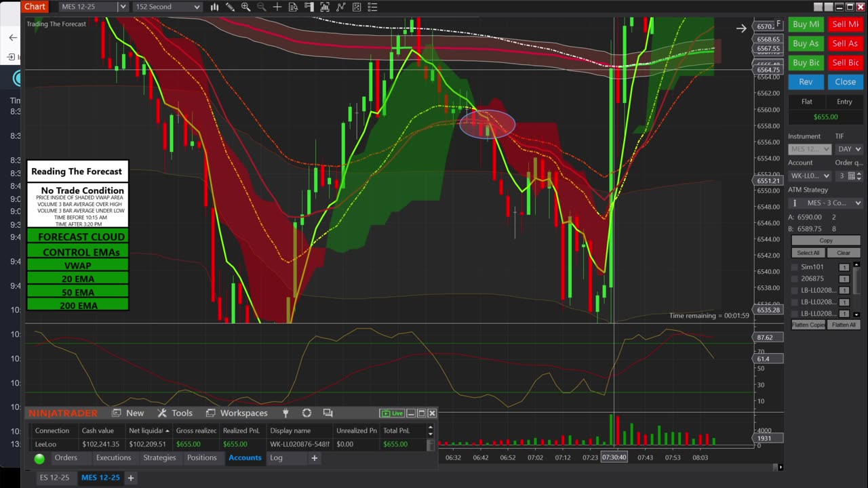The image size is (868, 488).
Task: Click the green Live indicator icon
Action: [x=392, y=413]
